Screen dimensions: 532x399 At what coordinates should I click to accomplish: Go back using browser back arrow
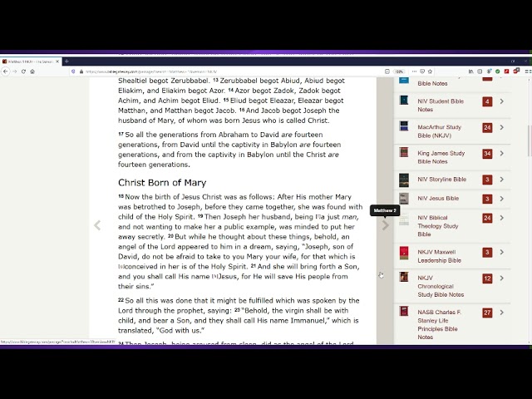(x=6, y=71)
